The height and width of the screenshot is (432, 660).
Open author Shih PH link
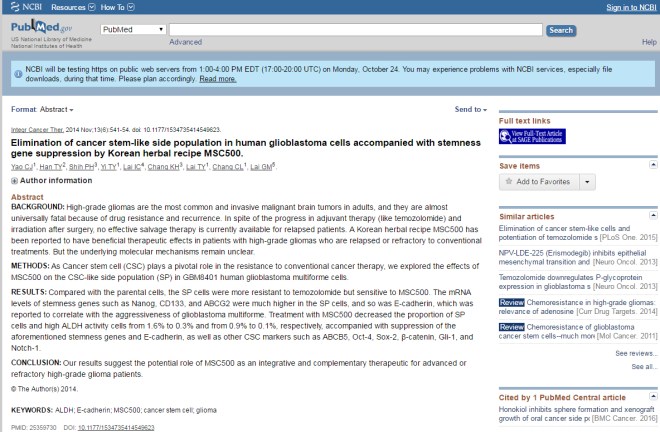point(82,167)
